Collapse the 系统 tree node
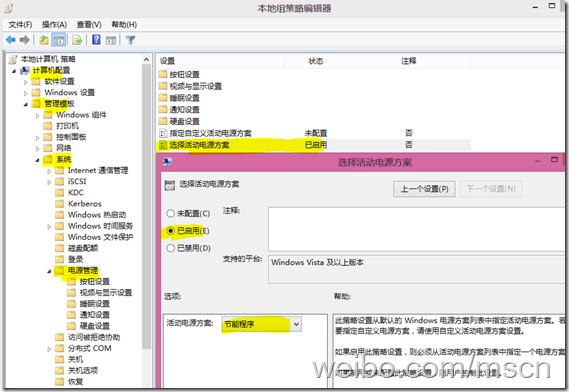The height and width of the screenshot is (392, 569). click(x=37, y=160)
